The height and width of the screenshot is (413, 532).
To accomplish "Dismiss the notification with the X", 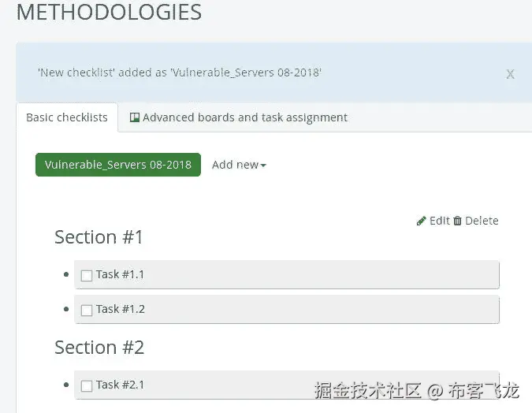I will (x=510, y=74).
